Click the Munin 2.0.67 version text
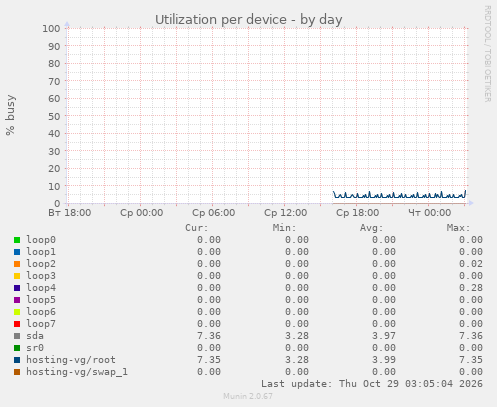Screen dimensions: 497x407 (x=248, y=396)
